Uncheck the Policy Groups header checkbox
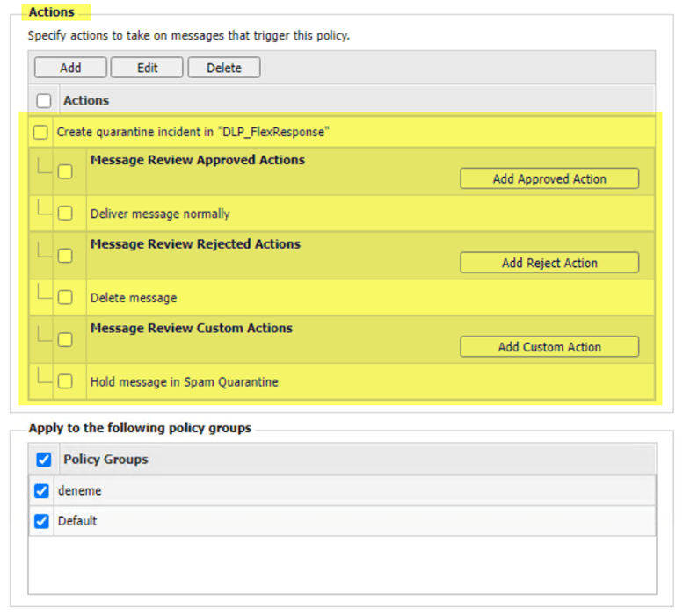This screenshot has width=683, height=616. pyautogui.click(x=44, y=460)
